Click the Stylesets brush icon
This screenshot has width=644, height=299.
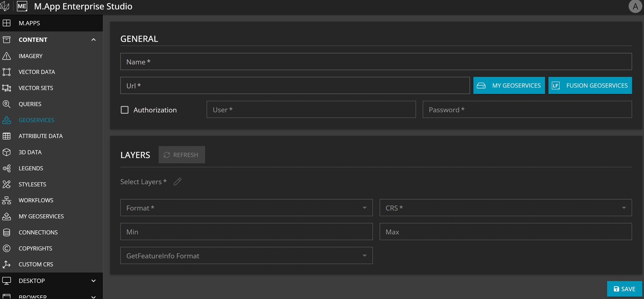(6, 184)
